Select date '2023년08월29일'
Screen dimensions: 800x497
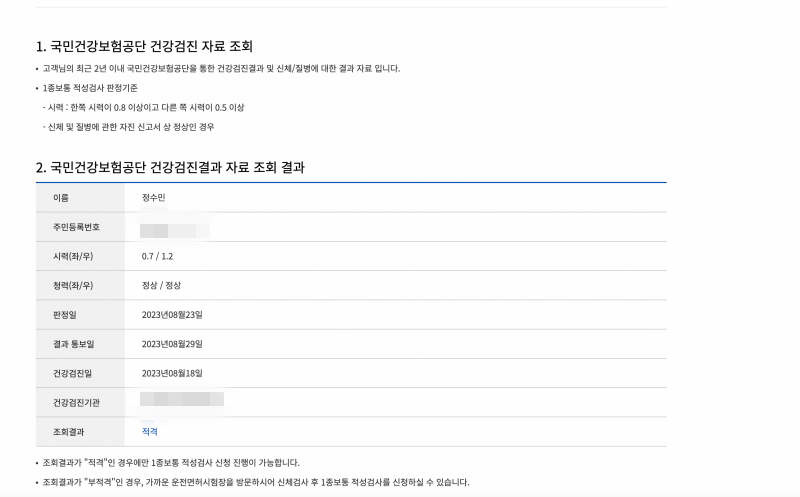172,344
